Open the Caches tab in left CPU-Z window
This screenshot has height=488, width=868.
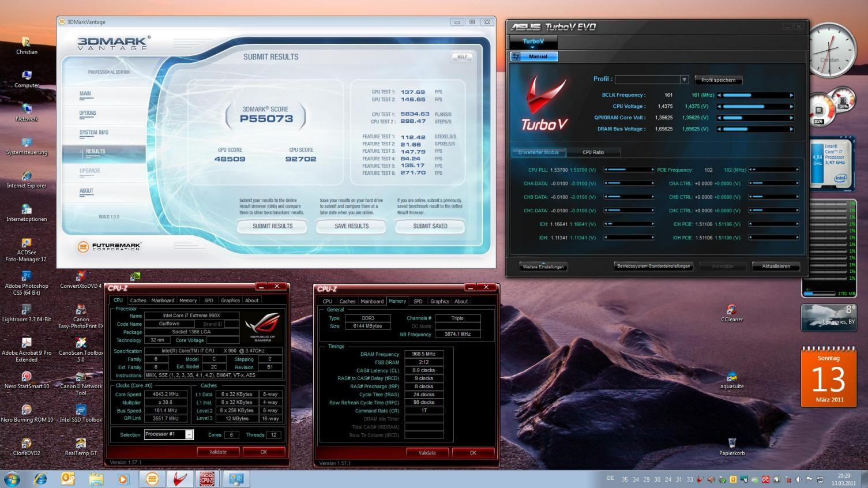pyautogui.click(x=138, y=300)
